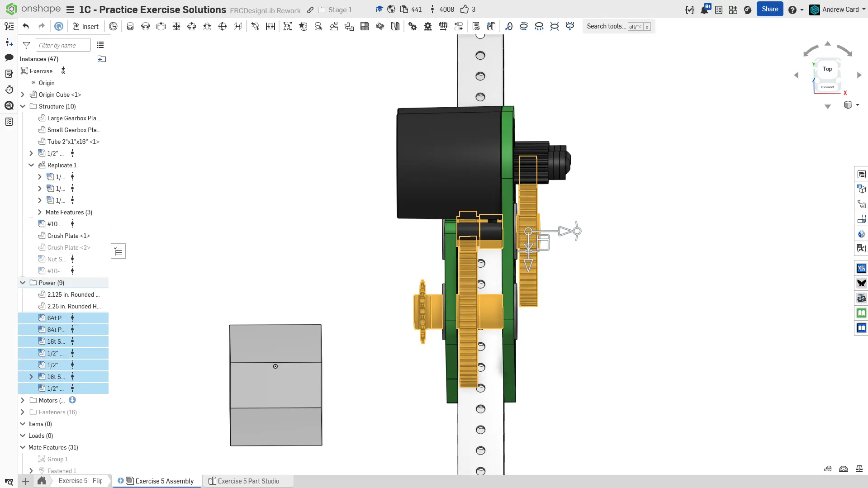Select the Top face of view cube
The height and width of the screenshot is (488, 868).
click(827, 69)
